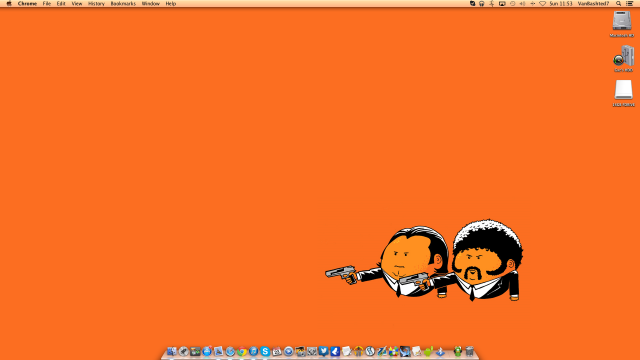The width and height of the screenshot is (640, 360).
Task: Open Notification Center list icon
Action: (630, 4)
